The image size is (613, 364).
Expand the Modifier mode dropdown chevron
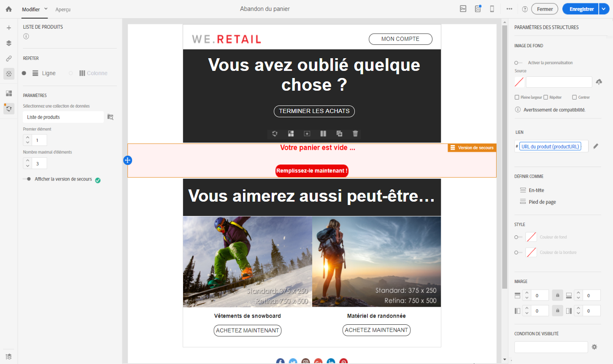[46, 9]
